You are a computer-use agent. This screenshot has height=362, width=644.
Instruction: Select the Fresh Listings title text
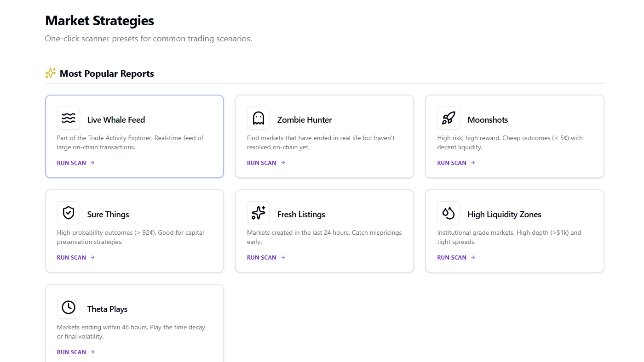301,215
